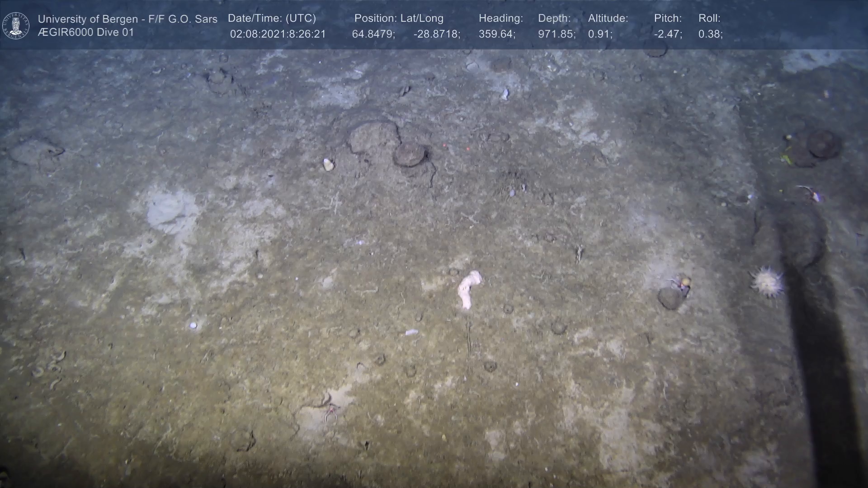Click the 'University of Bergen - F/F G.O. Sars' text
Screen dimensions: 868x488
point(127,19)
